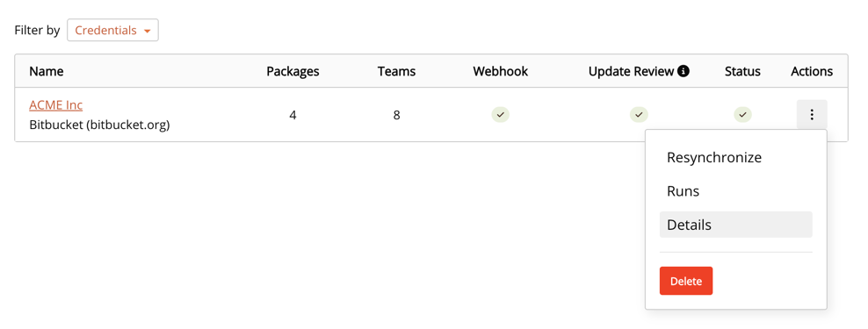Click the Webhook column header
868x329 pixels.
501,71
